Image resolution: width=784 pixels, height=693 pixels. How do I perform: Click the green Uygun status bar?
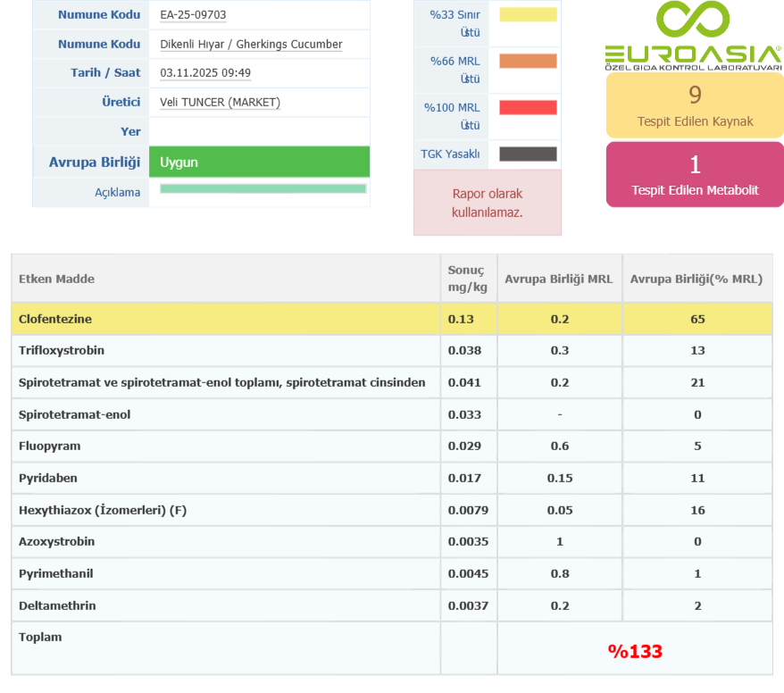pyautogui.click(x=260, y=163)
